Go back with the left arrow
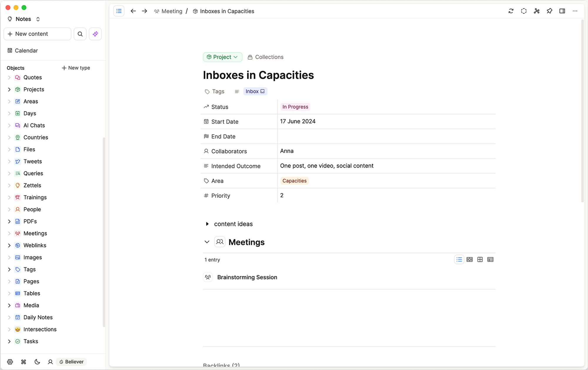Image resolution: width=588 pixels, height=370 pixels. 133,11
